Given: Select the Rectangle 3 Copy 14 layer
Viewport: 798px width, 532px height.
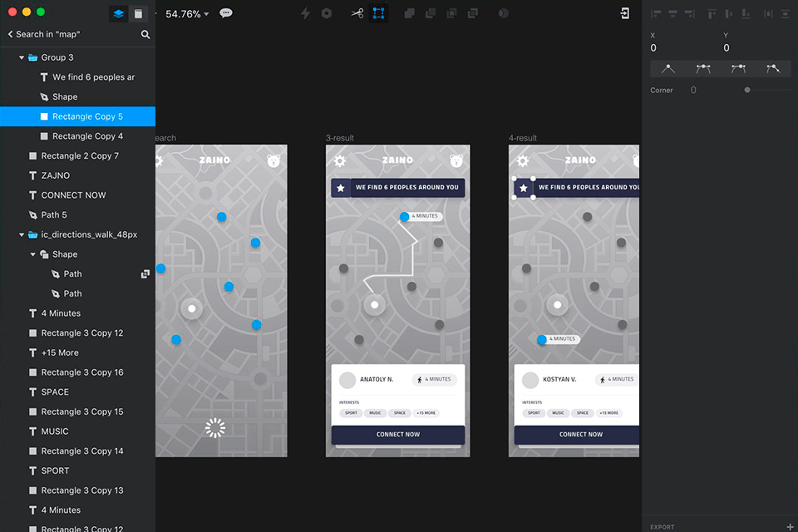Looking at the screenshot, I should tap(77, 451).
